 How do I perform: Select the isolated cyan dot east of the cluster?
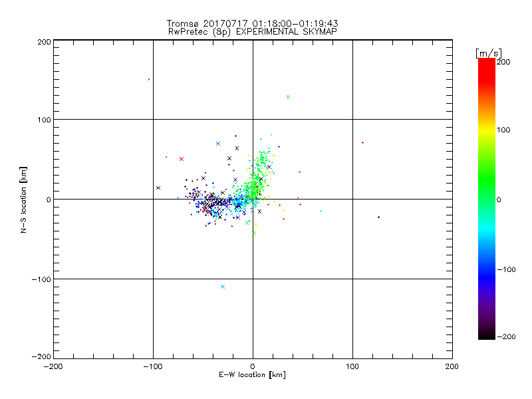(x=321, y=211)
